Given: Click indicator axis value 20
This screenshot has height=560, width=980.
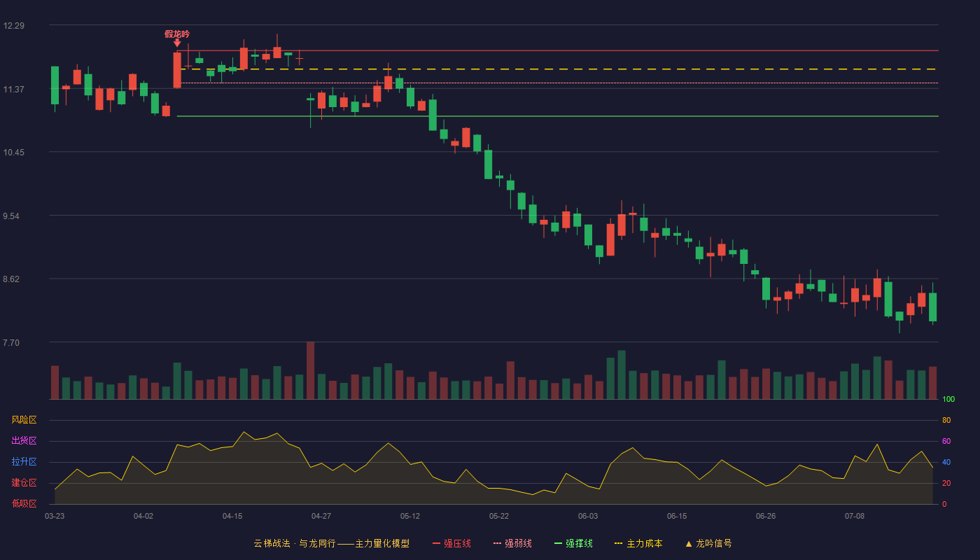Looking at the screenshot, I should click(946, 483).
